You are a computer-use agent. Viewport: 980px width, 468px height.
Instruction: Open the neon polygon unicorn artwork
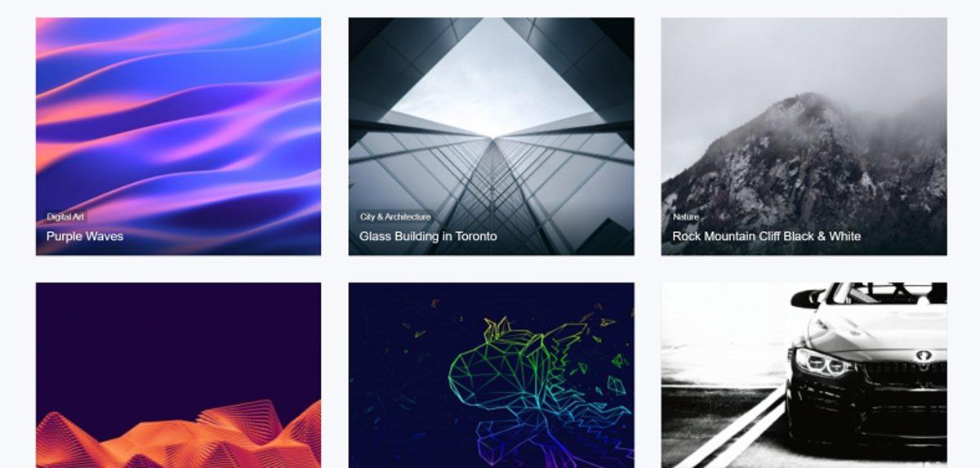click(491, 376)
